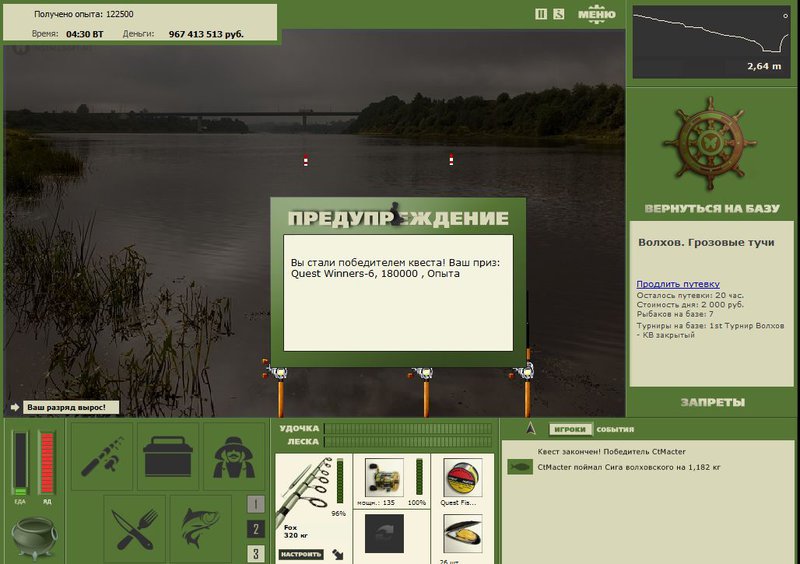Image resolution: width=800 pixels, height=564 pixels.
Task: Click the arrow icon beside Ваш разряд вырос!
Action: (15, 407)
